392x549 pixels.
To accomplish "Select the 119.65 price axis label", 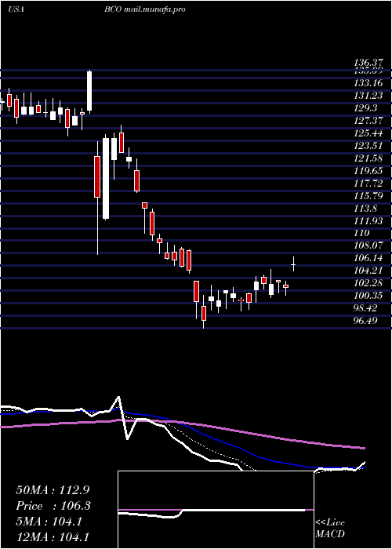I will tap(368, 170).
